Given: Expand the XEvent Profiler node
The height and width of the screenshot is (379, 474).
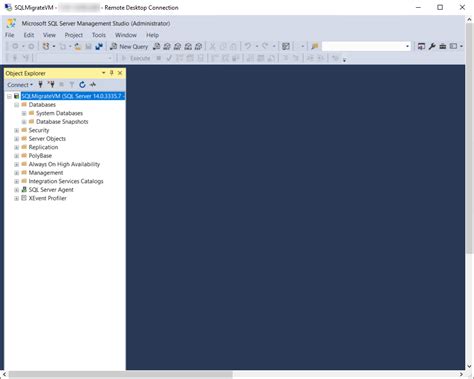Looking at the screenshot, I should tap(16, 198).
